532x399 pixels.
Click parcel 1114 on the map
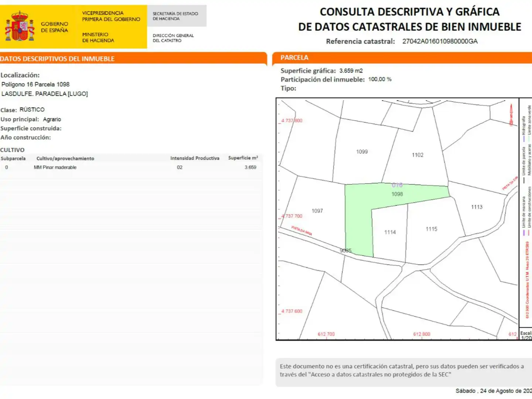[x=390, y=232]
